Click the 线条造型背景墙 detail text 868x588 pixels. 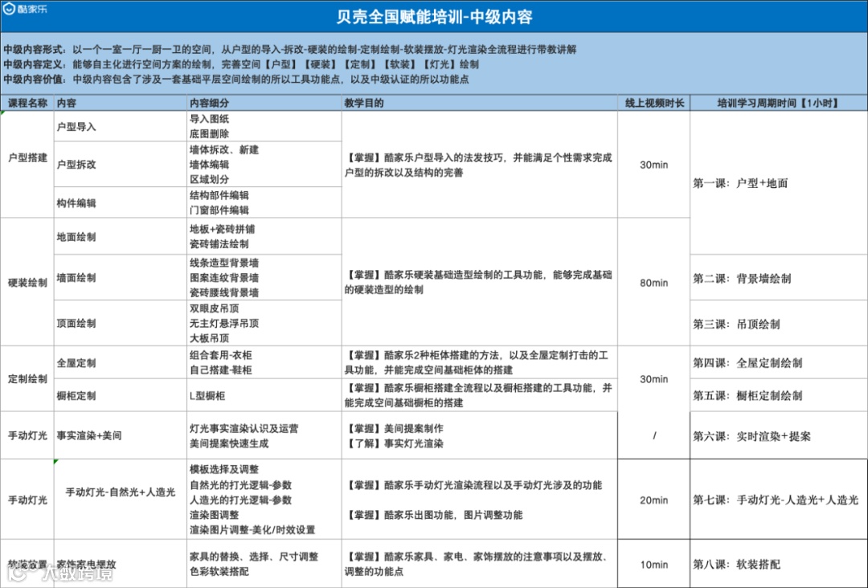pyautogui.click(x=224, y=263)
